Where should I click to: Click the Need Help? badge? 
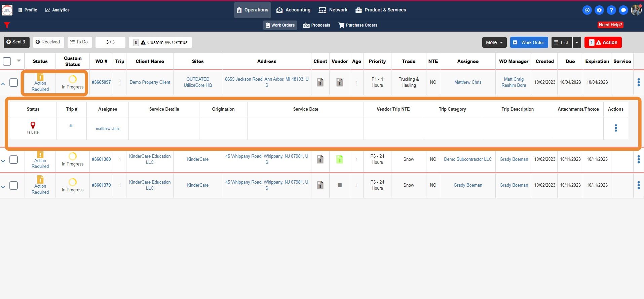pyautogui.click(x=610, y=25)
